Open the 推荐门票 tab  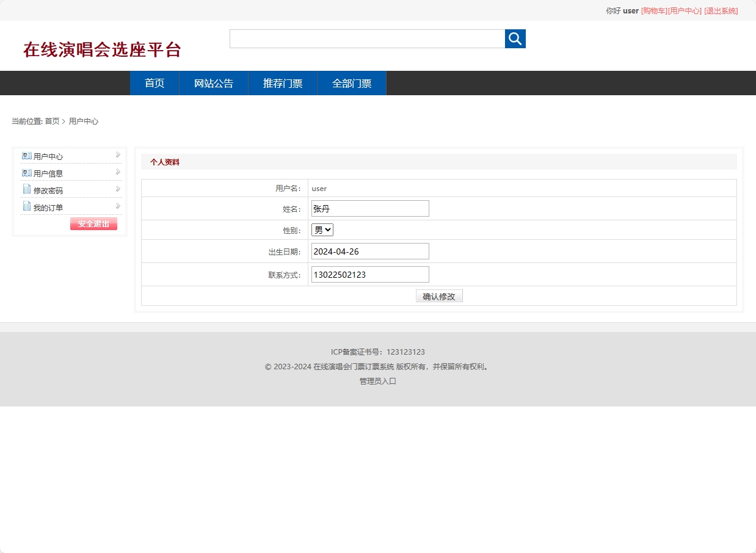[x=282, y=83]
